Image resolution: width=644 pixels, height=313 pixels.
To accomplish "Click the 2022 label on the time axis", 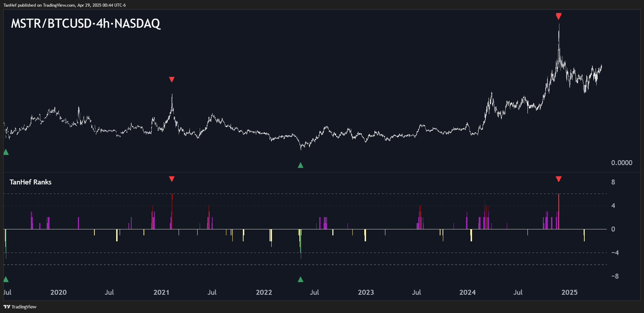I will pos(264,292).
